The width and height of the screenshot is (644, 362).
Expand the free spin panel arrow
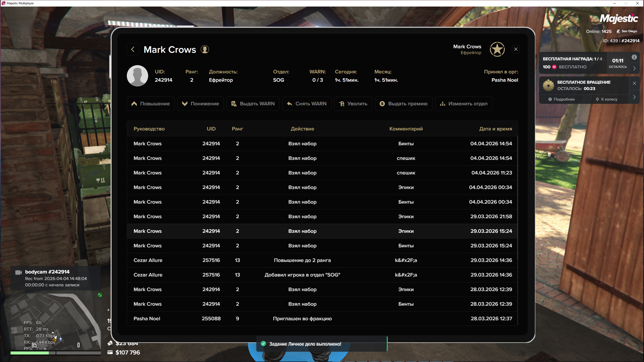(x=634, y=97)
